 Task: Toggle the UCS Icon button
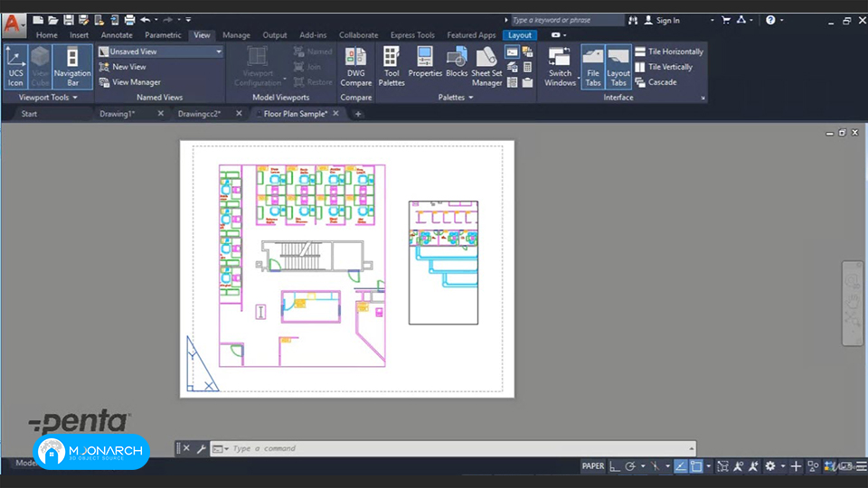coord(15,66)
